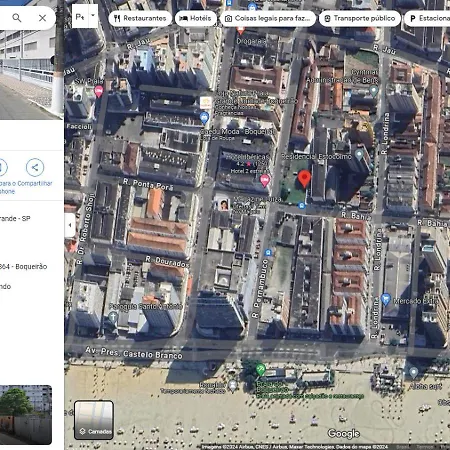Click the R. Ponta Porã street label
The width and height of the screenshot is (450, 450).
coord(148,184)
